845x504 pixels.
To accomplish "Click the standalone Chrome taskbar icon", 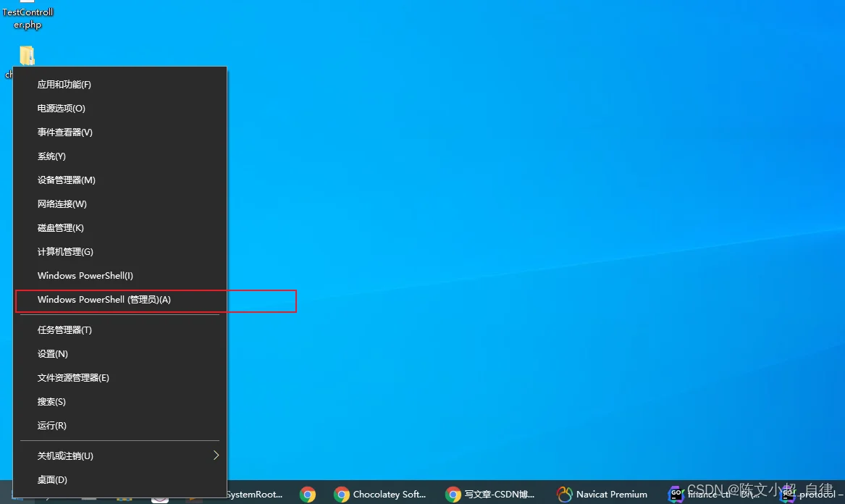I will [308, 495].
